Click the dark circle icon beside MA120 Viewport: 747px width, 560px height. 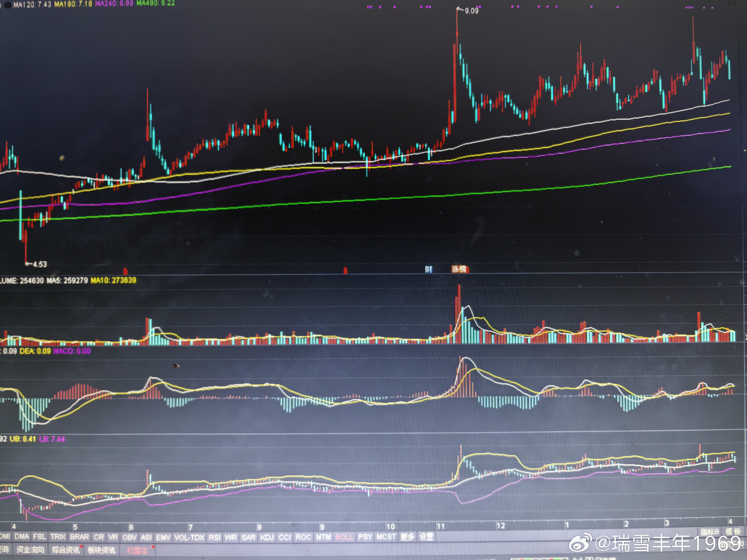tap(7, 5)
